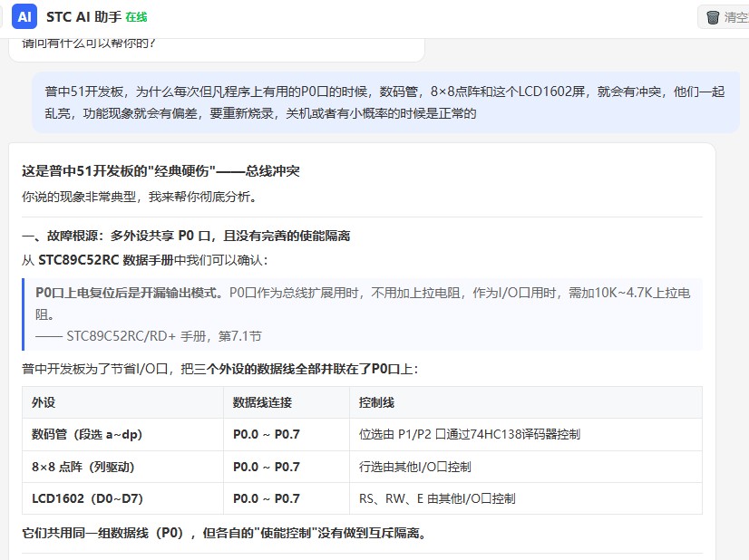This screenshot has height=560, width=749.
Task: Click the bold STC89C52RC 数据手册 text
Action: click(x=105, y=260)
